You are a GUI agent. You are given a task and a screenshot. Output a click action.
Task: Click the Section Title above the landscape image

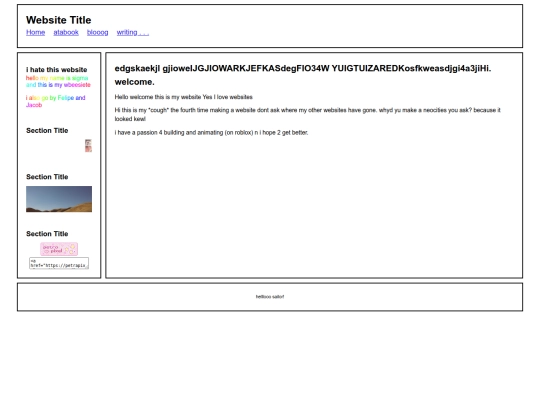click(x=47, y=177)
